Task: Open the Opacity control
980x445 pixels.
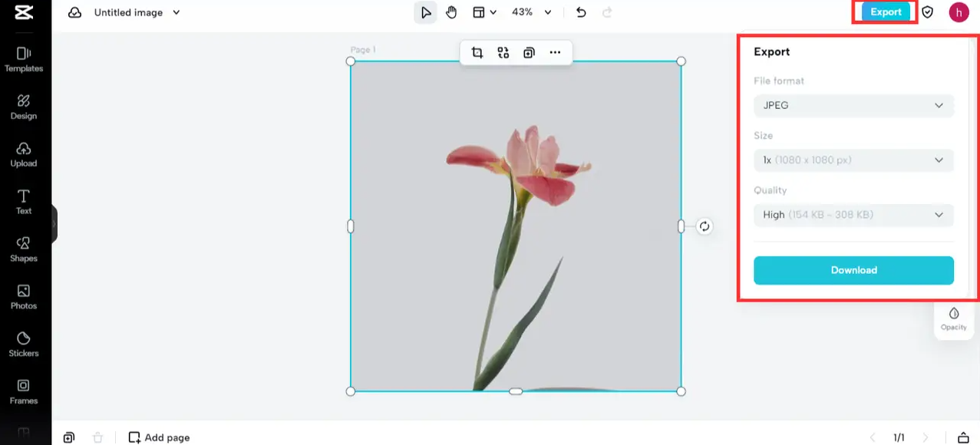Action: (953, 318)
